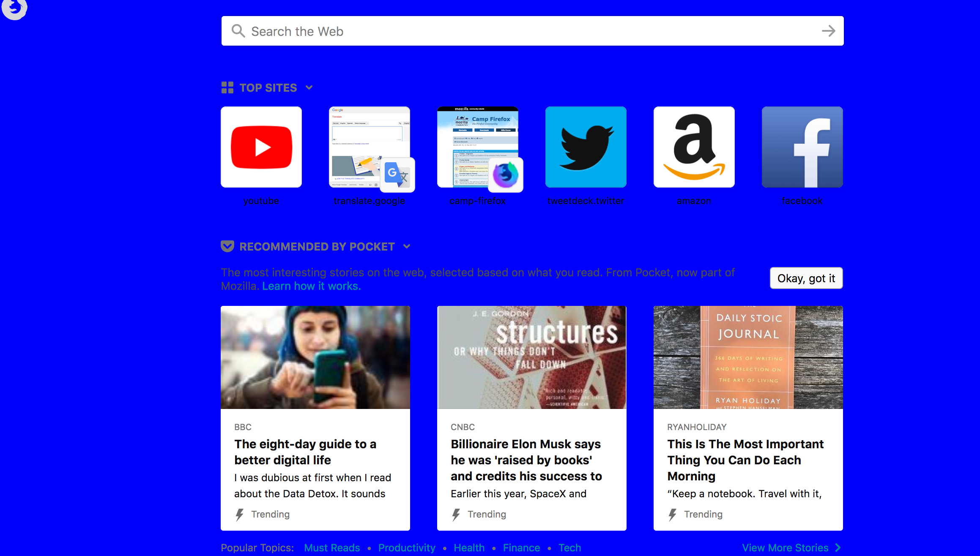Open BBC eight-day digital life story
This screenshot has height=556, width=980.
click(x=305, y=452)
